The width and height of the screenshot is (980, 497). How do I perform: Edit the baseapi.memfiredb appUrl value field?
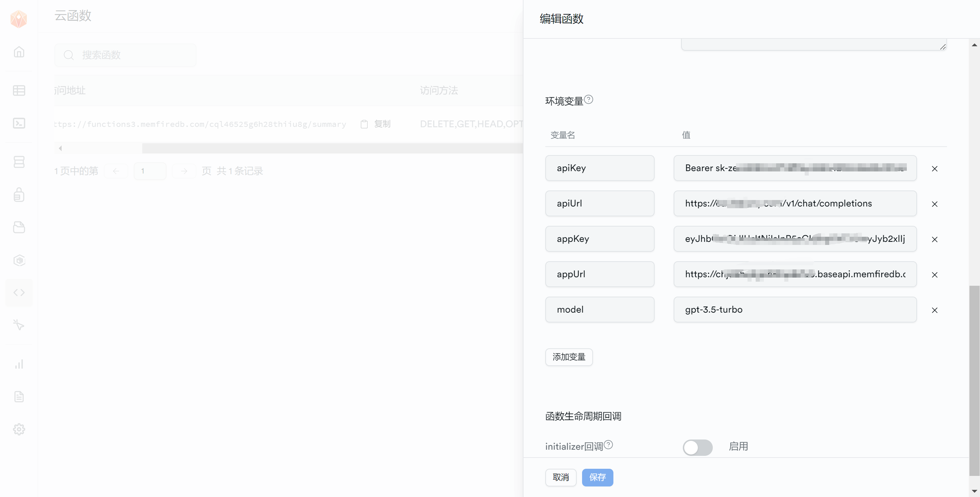795,274
